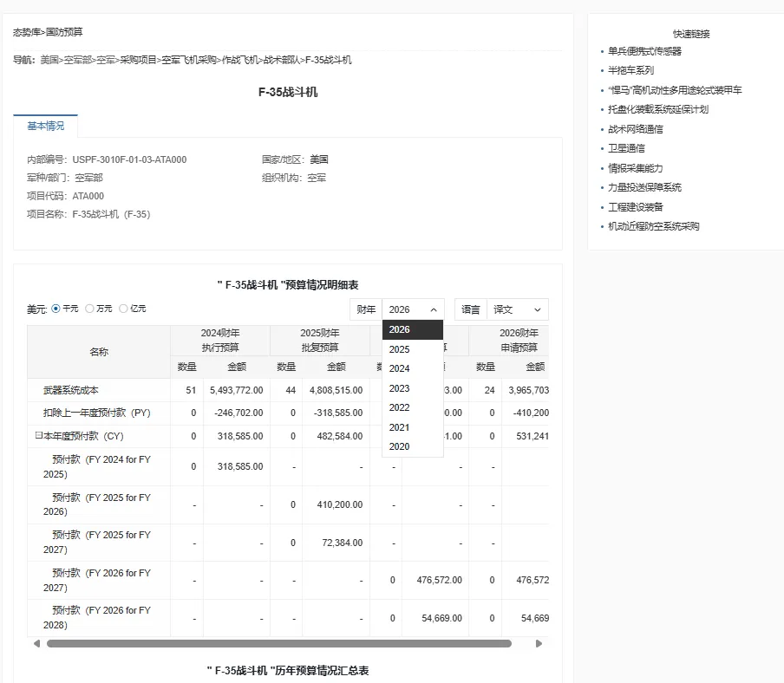Viewport: 784px width, 683px height.
Task: Navigate to 空军部 in the navigation path
Action: 77,60
